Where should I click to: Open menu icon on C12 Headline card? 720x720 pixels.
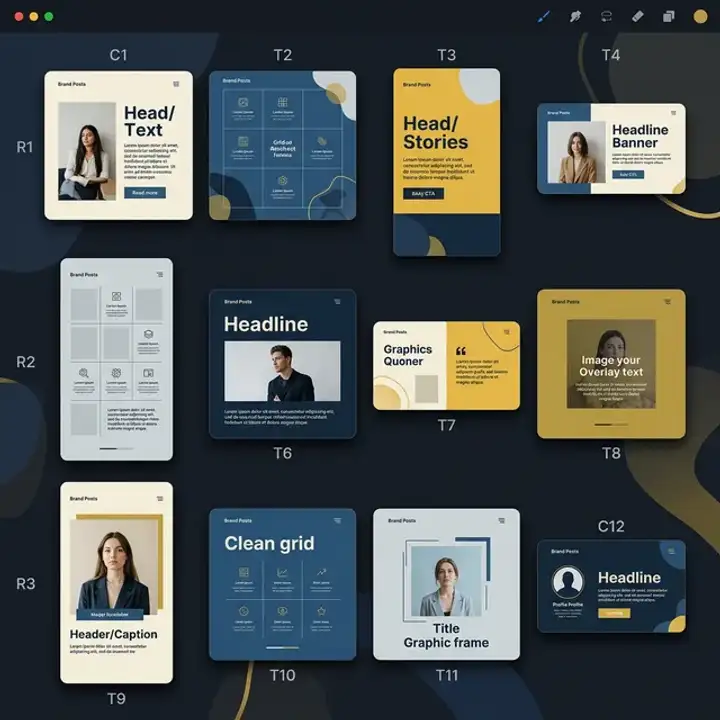coord(671,551)
